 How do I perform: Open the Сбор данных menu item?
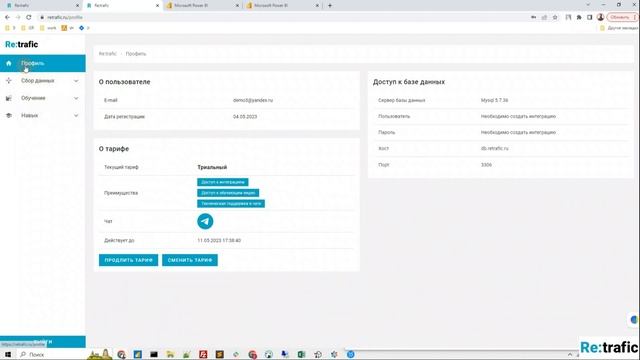point(42,81)
